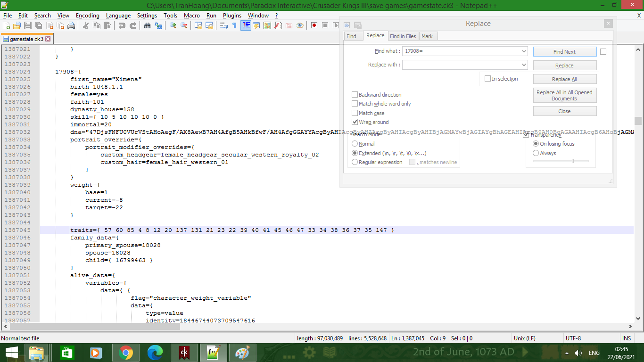Start macro recording with red dot icon

[x=314, y=25]
